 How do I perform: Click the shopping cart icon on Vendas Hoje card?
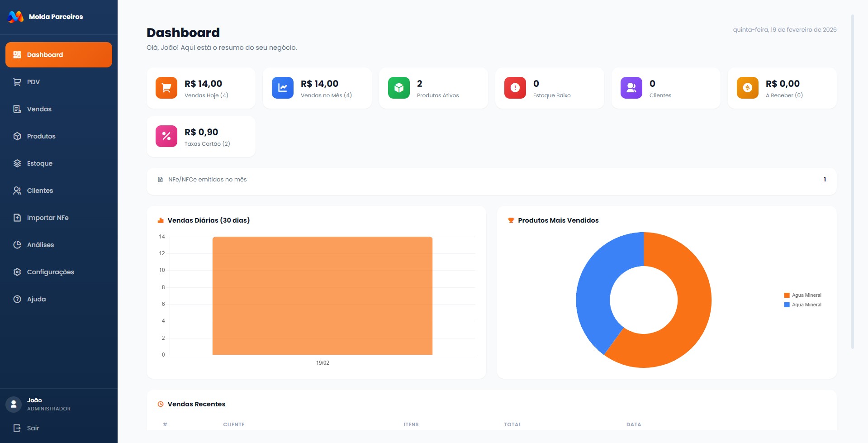pyautogui.click(x=166, y=88)
